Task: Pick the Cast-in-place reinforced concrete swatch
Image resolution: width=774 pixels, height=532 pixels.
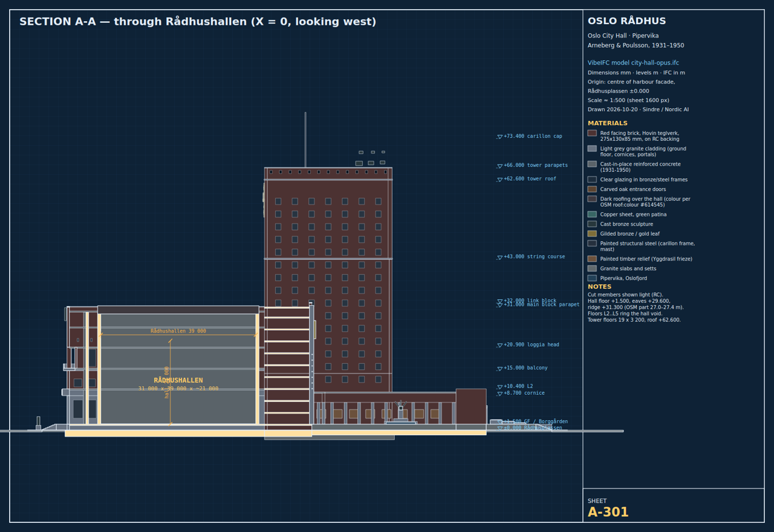Action: coord(592,164)
